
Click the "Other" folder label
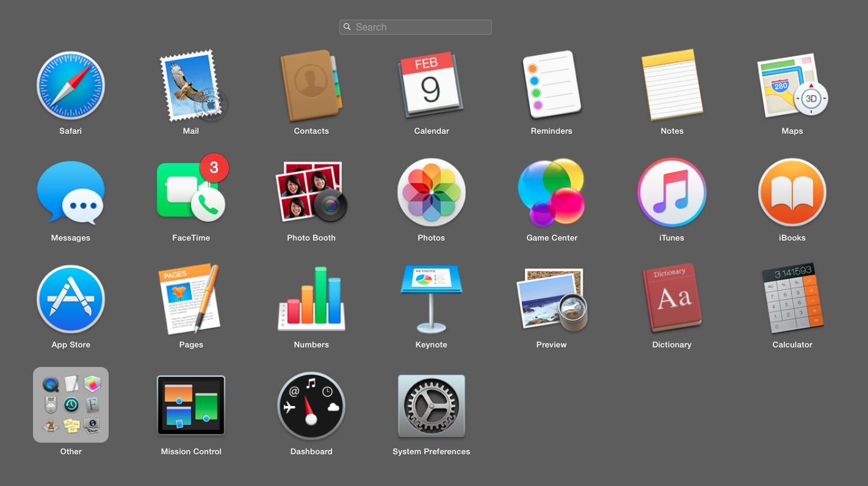coord(71,452)
